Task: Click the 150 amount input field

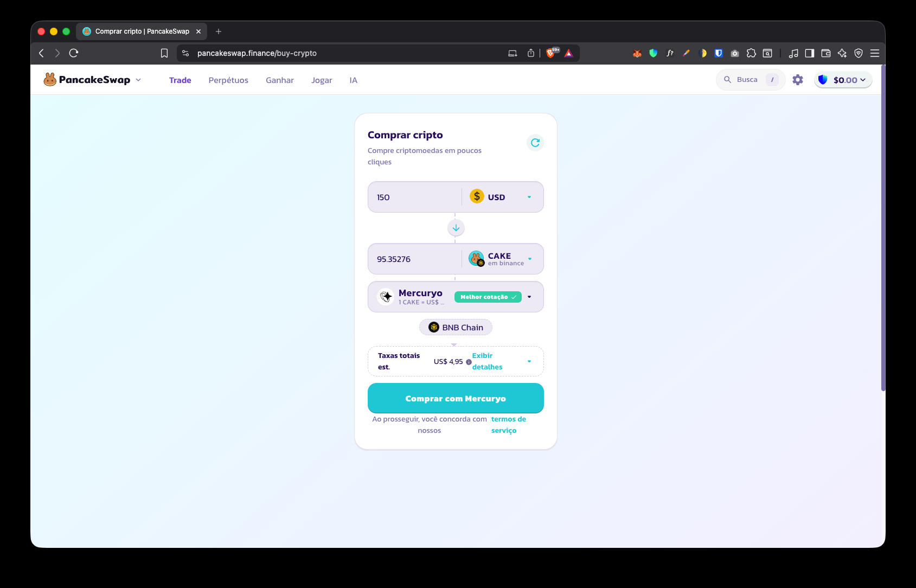Action: click(414, 197)
